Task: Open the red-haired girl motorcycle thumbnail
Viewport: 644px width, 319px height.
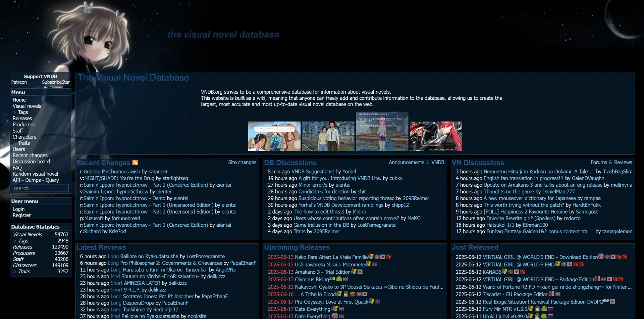Action: (436, 136)
